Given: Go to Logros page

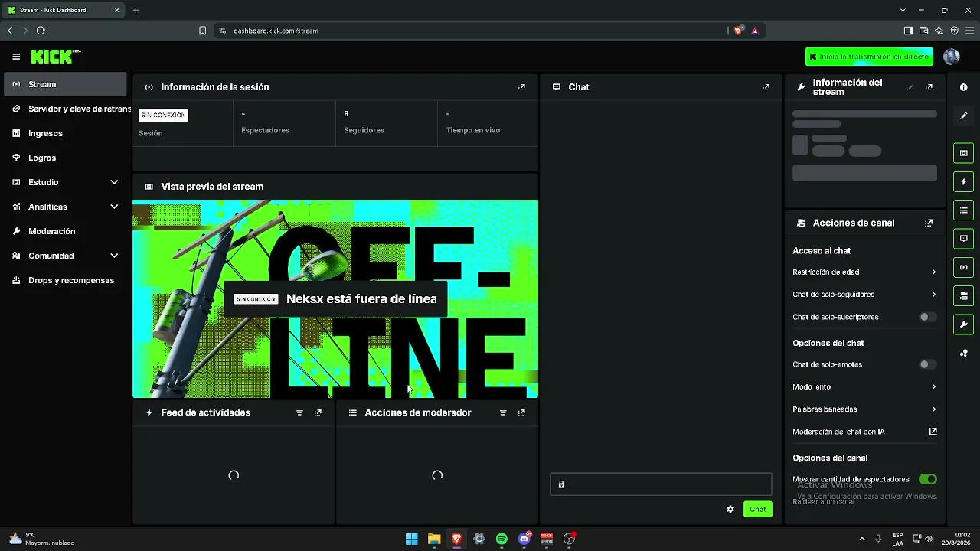Looking at the screenshot, I should tap(65, 158).
